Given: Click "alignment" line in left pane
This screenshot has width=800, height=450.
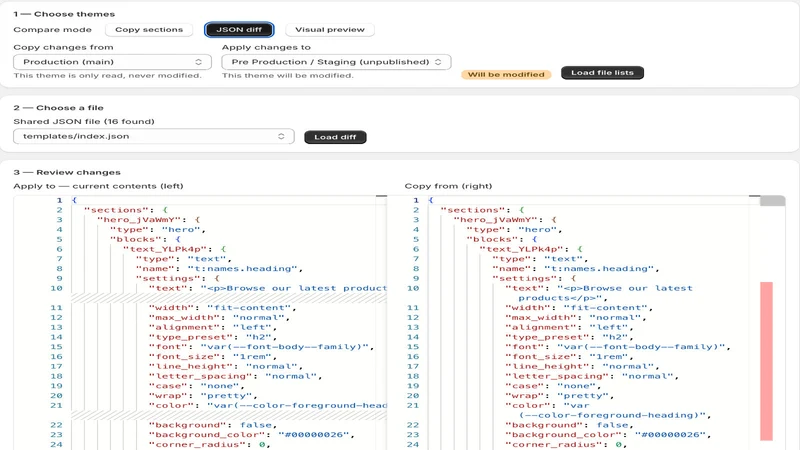Looking at the screenshot, I should click(213, 328).
